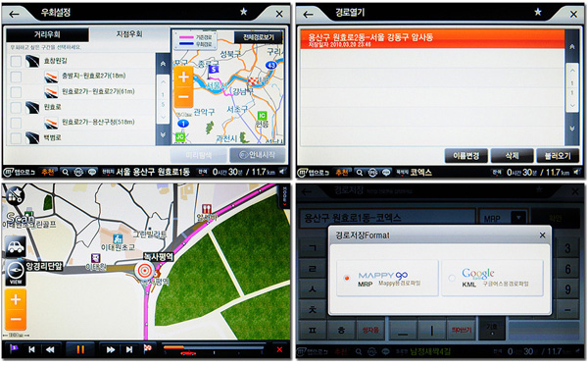This screenshot has height=365, width=588.
Task: Click search magnifier icon in 우회설정 status bar
Action: coord(66,173)
